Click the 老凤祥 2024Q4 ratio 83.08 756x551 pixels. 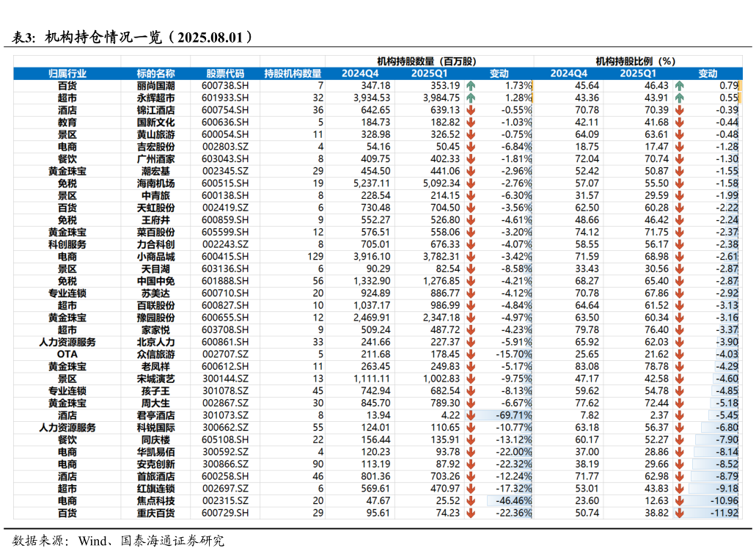[x=587, y=367]
